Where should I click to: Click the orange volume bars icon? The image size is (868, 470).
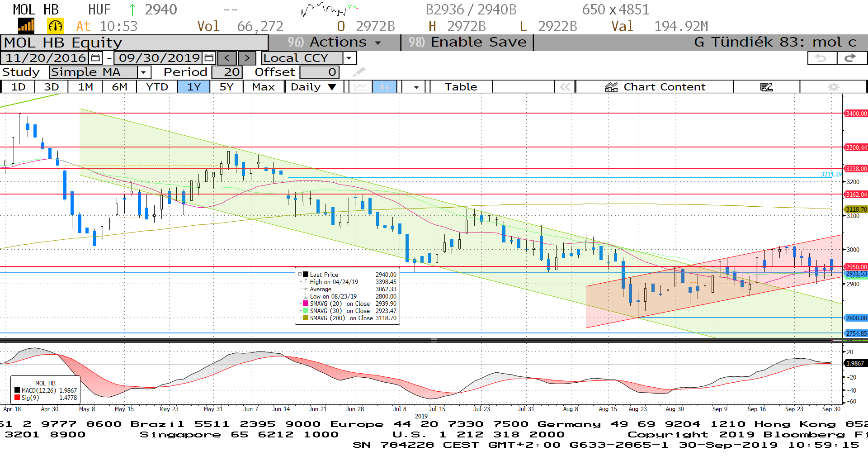tap(26, 26)
